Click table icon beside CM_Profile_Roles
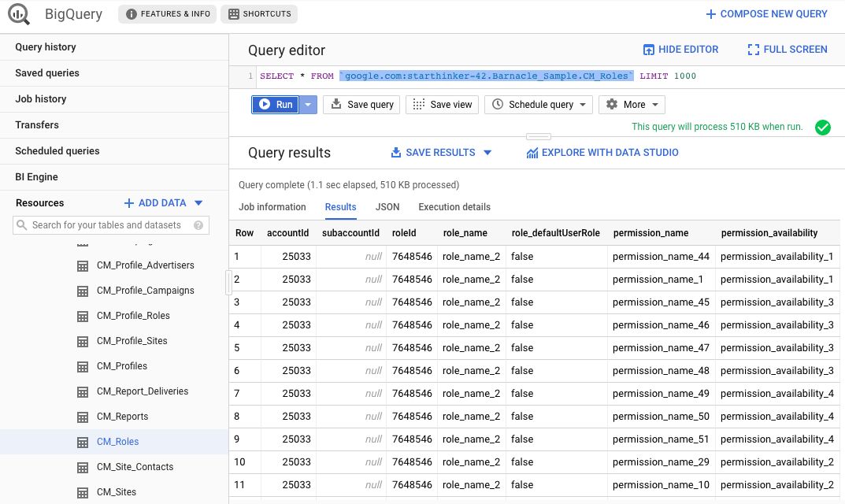845x504 pixels. [83, 317]
